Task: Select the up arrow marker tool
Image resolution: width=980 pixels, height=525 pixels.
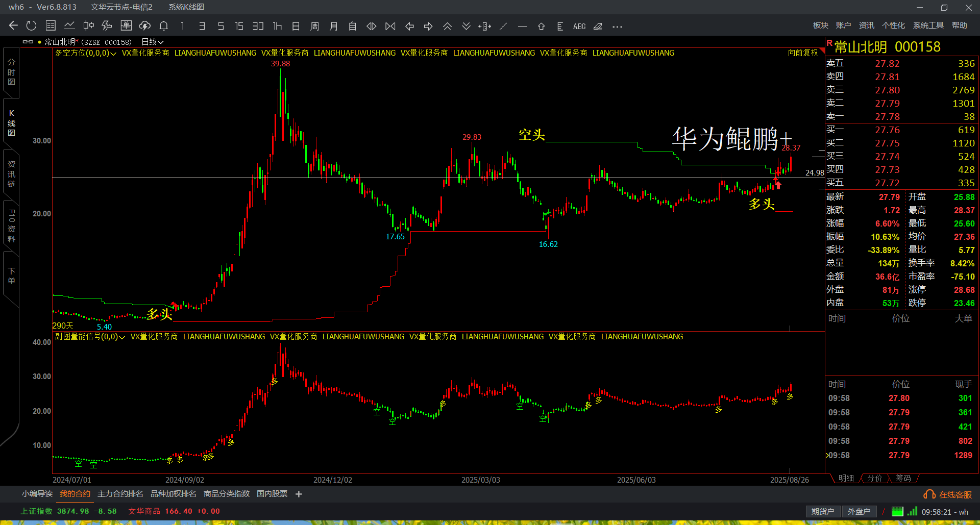Action: pos(541,26)
